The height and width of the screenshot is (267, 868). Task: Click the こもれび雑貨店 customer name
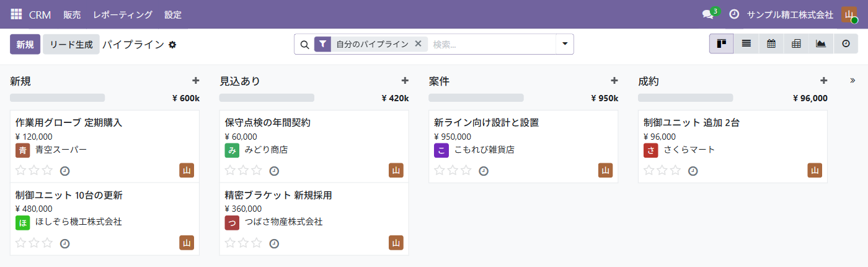pyautogui.click(x=484, y=150)
